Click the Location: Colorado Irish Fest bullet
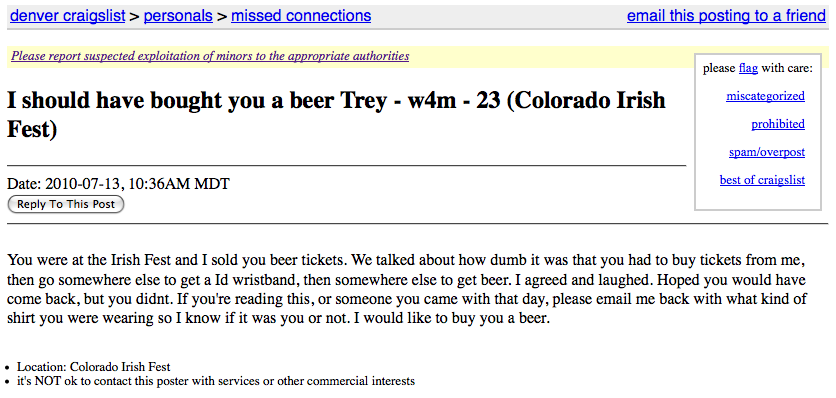 point(94,367)
